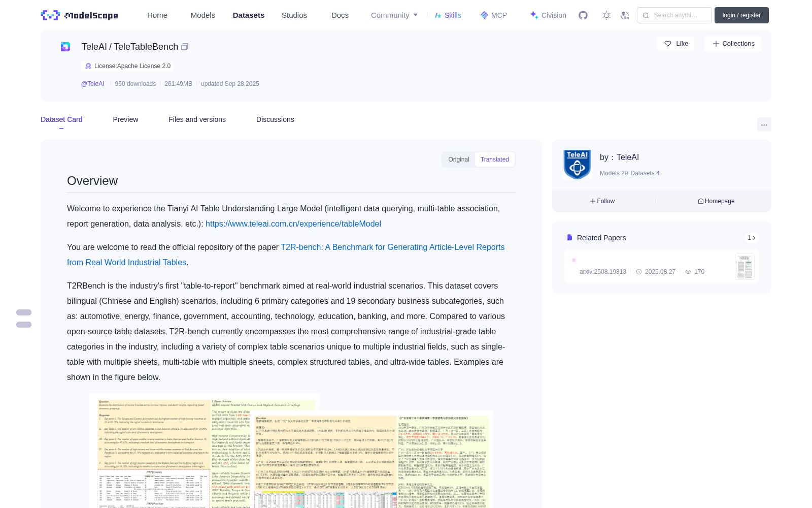Open the Studios section
Screen dimensions: 812x508
(294, 15)
